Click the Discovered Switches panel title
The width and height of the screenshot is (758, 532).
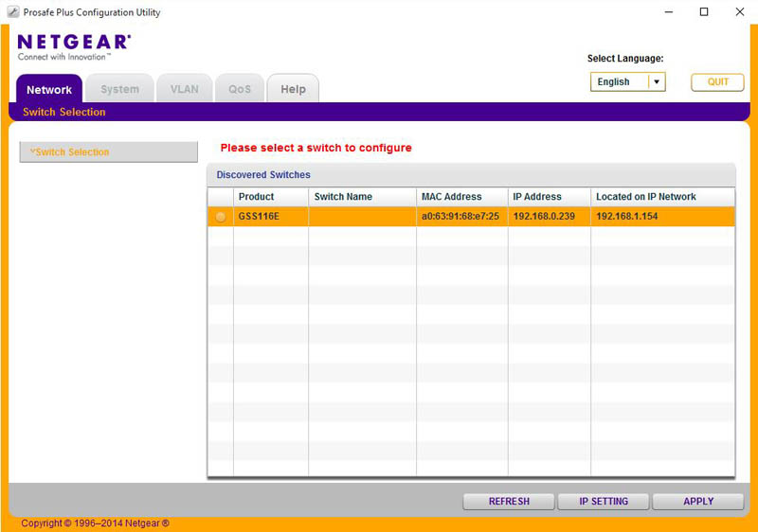coord(263,175)
